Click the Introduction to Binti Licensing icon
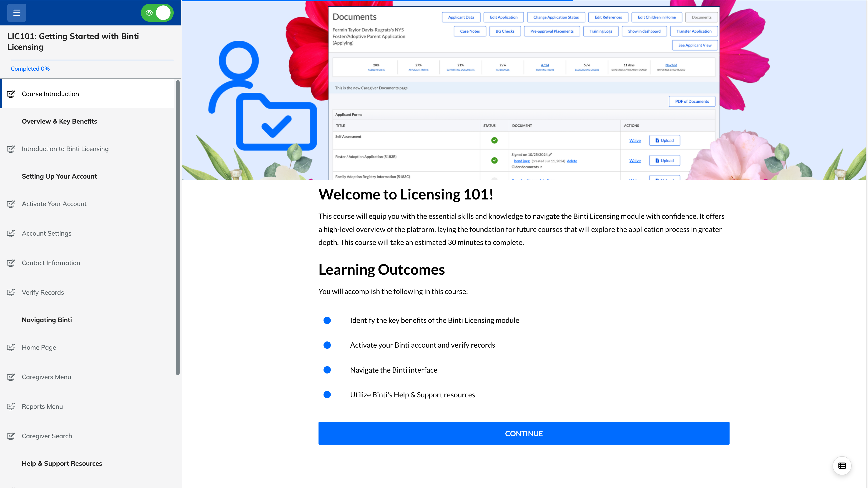 [11, 149]
